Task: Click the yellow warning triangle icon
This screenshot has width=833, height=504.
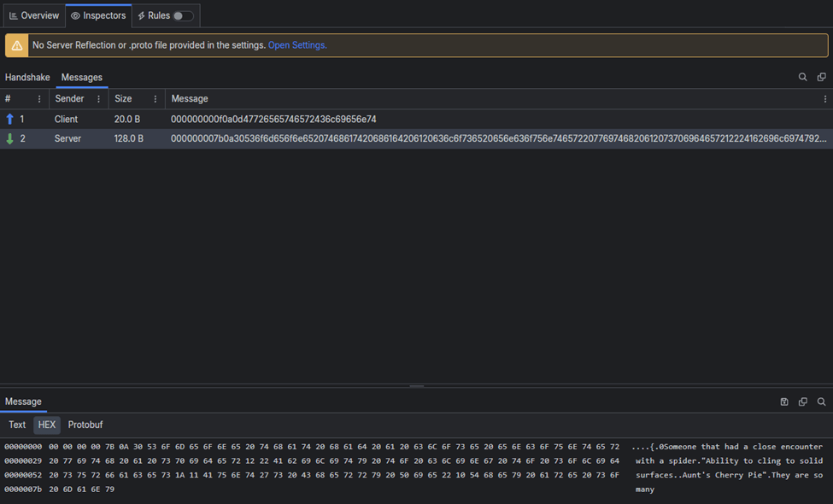Action: (x=17, y=45)
